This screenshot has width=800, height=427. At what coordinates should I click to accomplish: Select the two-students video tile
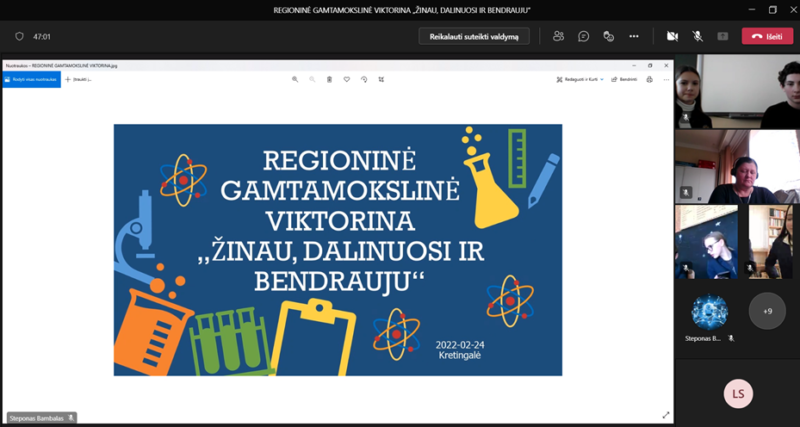737,91
